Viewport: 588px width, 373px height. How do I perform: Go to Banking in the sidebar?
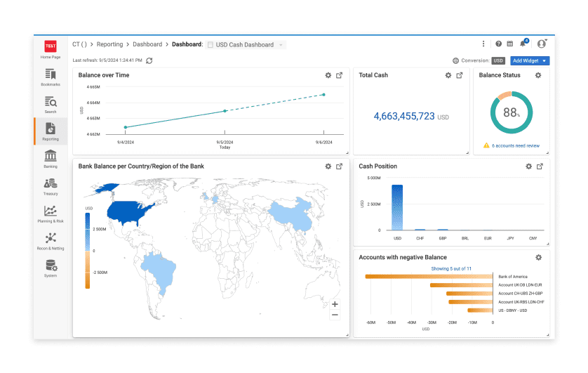pos(51,159)
